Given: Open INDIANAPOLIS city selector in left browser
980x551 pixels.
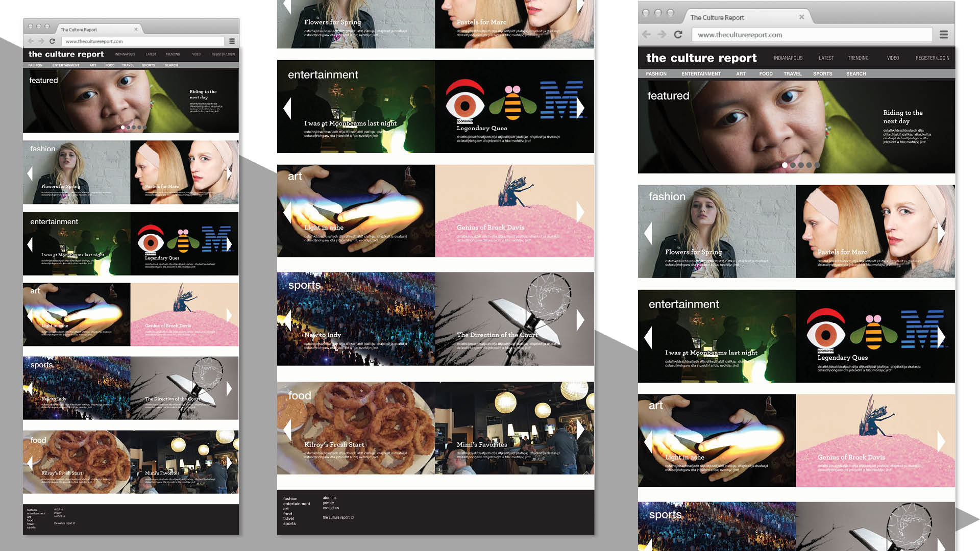Looking at the screenshot, I should [125, 54].
